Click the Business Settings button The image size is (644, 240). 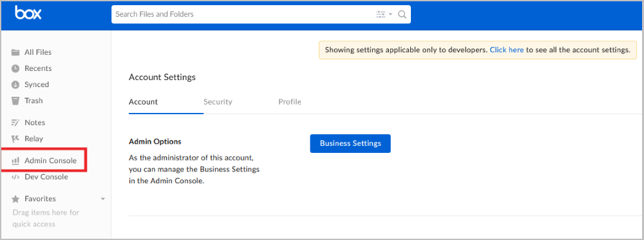tap(350, 143)
